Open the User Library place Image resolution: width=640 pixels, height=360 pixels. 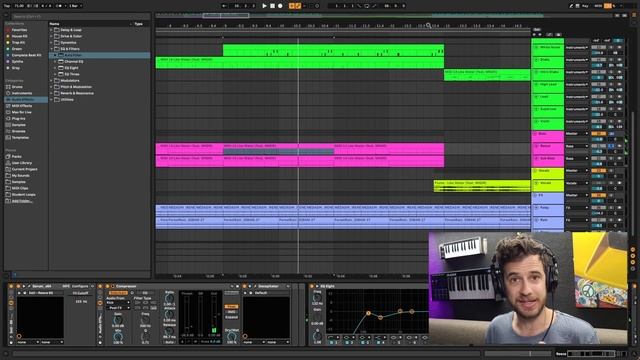point(22,163)
